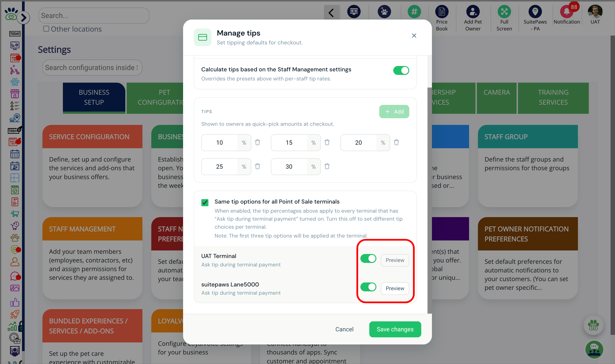Preview the UAT Terminal tip screen

pos(395,260)
